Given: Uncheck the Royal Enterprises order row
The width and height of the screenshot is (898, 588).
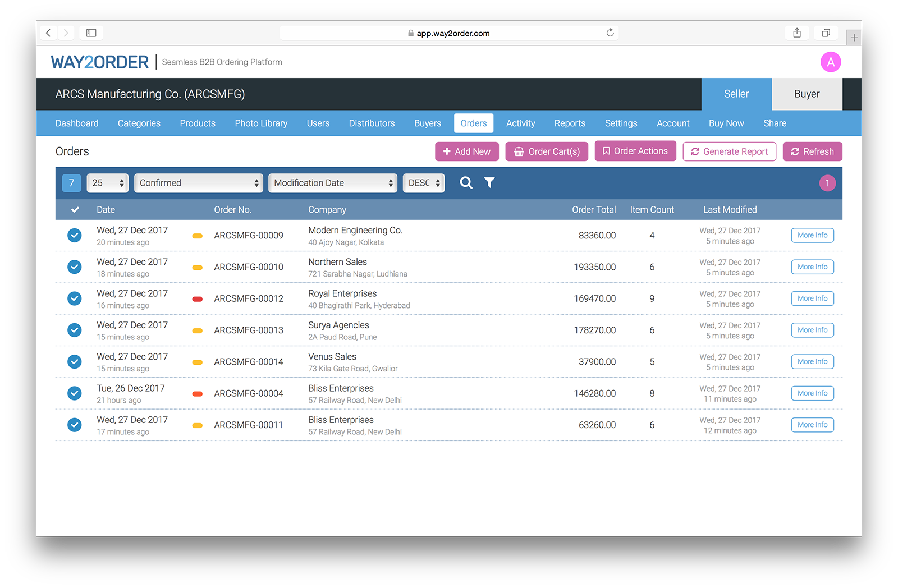Looking at the screenshot, I should click(x=75, y=298).
